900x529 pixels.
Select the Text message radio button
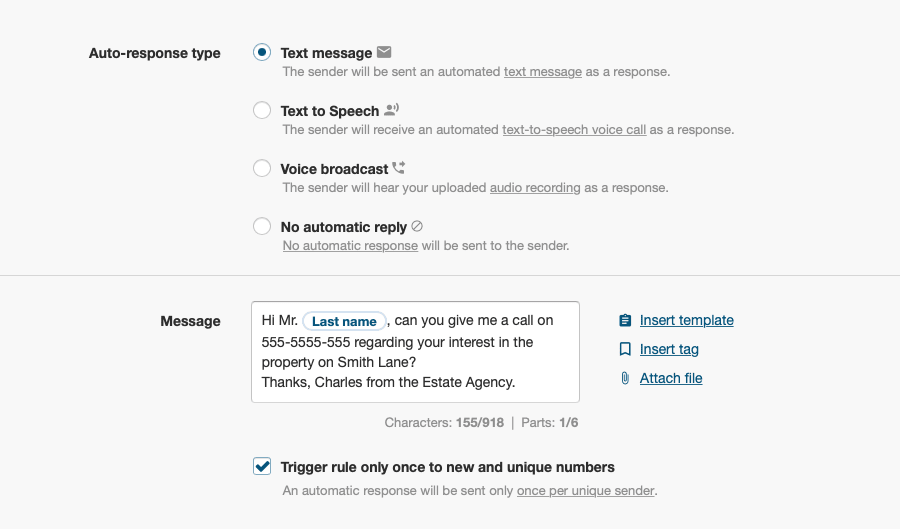click(262, 52)
